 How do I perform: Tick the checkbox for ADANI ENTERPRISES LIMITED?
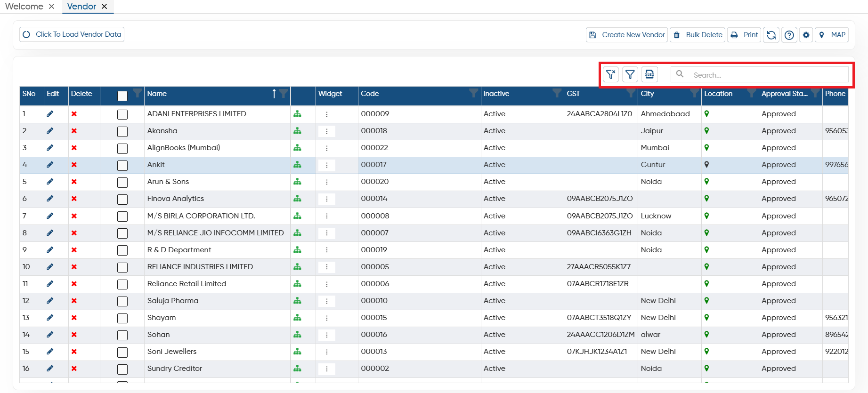tap(122, 114)
